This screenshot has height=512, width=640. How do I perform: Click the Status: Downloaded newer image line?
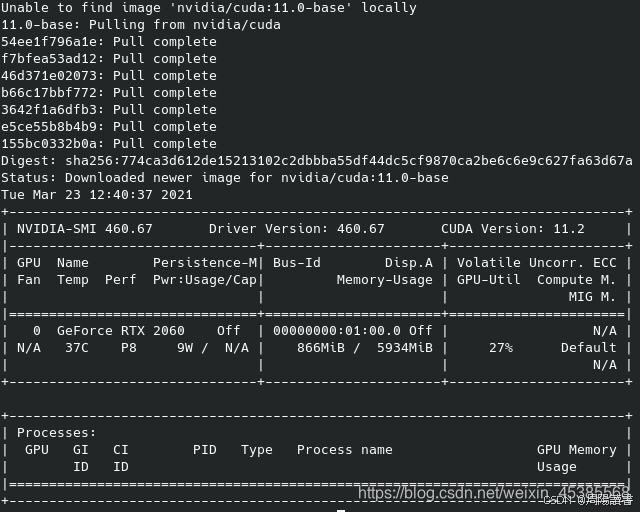tap(224, 178)
